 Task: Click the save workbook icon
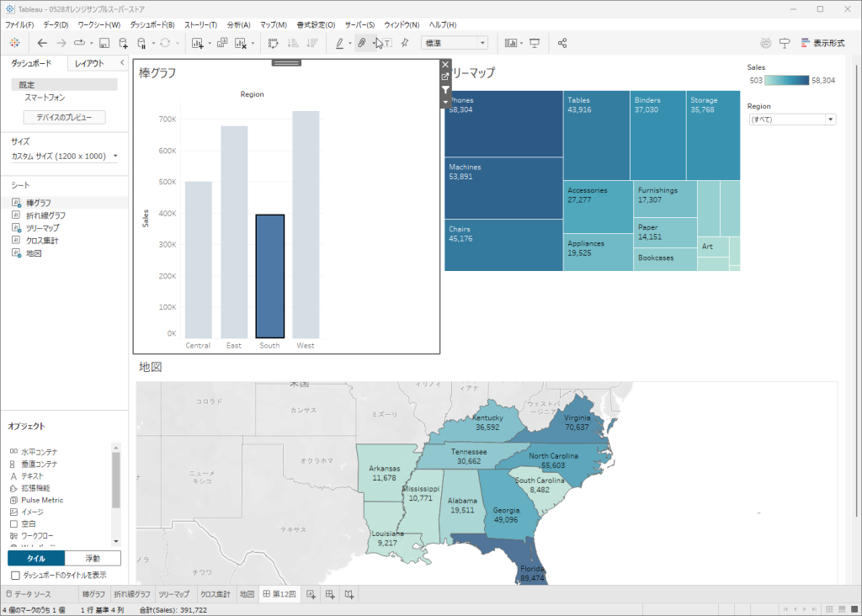(104, 43)
